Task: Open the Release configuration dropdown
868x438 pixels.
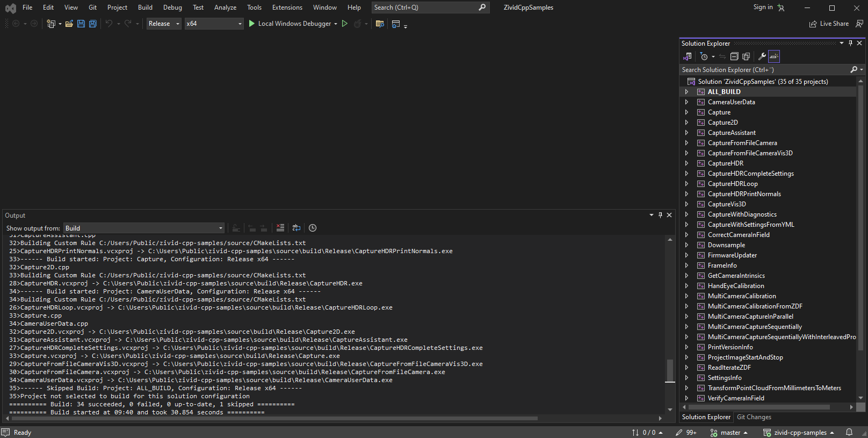Action: 164,24
